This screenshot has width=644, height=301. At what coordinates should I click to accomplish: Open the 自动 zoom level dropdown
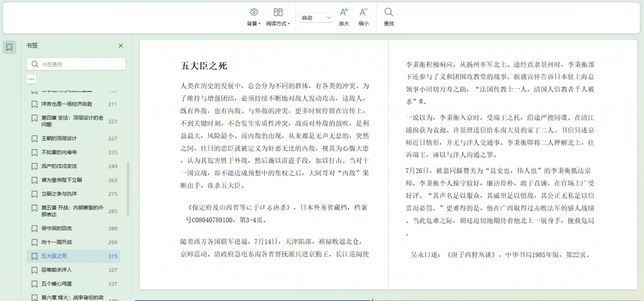tap(316, 18)
